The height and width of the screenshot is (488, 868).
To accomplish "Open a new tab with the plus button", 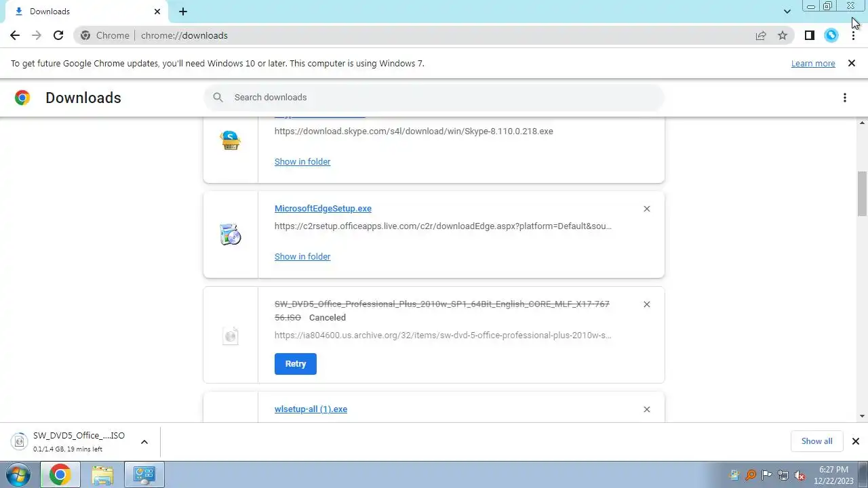I will [183, 12].
